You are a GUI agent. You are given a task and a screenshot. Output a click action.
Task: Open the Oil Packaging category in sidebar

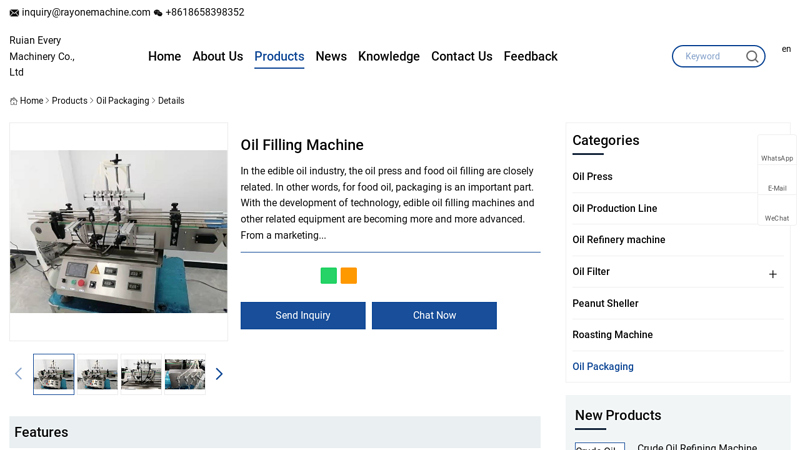click(x=603, y=366)
